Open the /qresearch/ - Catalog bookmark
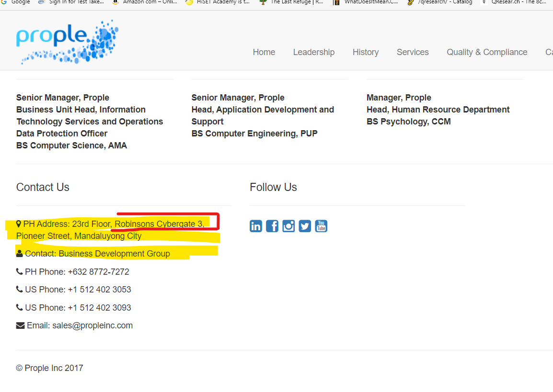Viewport: 553px width, 392px height. [440, 2]
